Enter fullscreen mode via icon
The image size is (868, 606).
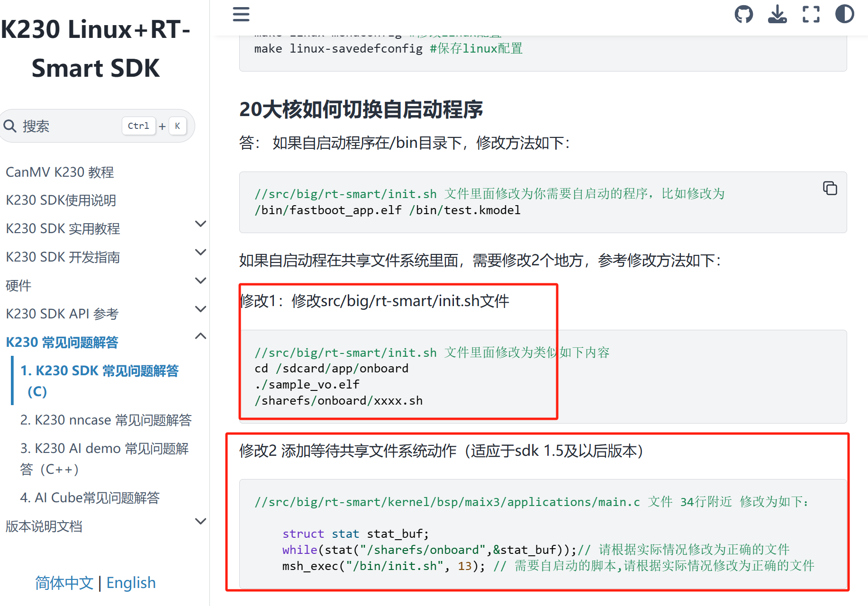(x=811, y=14)
